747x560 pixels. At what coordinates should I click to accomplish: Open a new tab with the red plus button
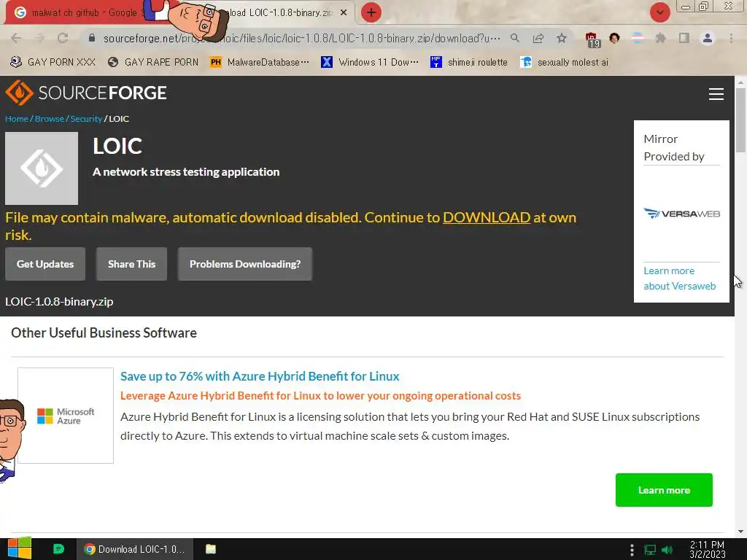pyautogui.click(x=371, y=12)
